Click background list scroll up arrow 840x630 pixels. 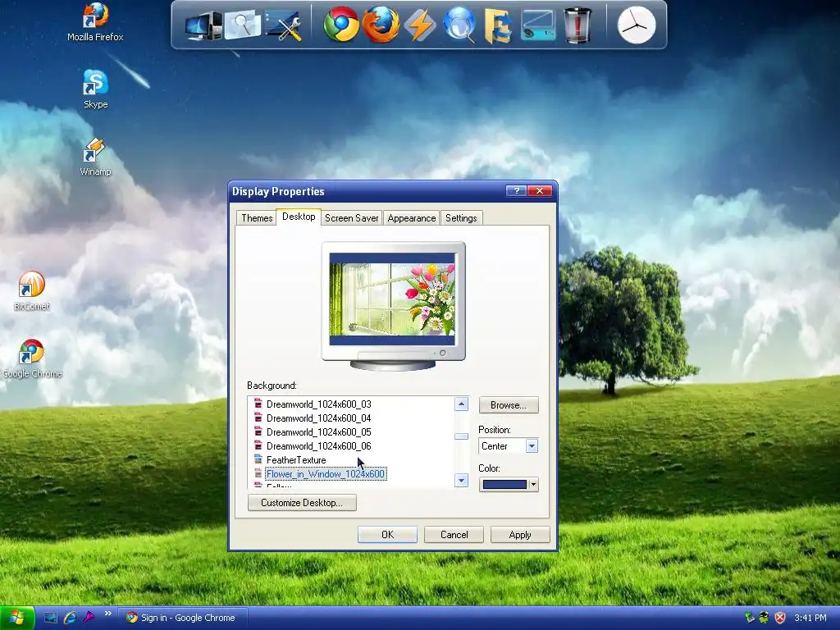[461, 404]
